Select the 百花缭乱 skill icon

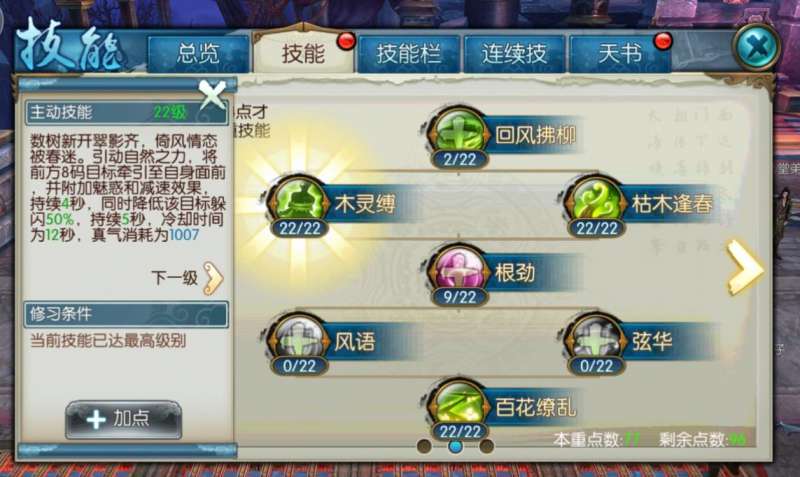459,405
